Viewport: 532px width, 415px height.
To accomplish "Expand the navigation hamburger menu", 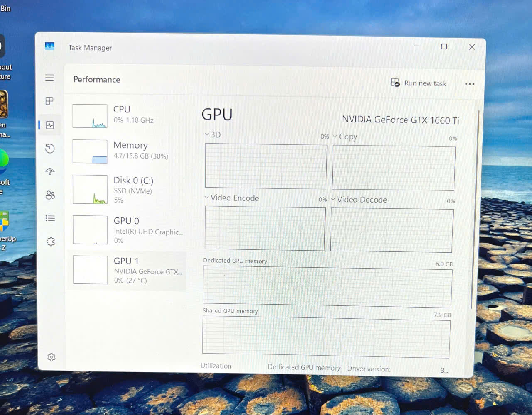I will pyautogui.click(x=49, y=78).
